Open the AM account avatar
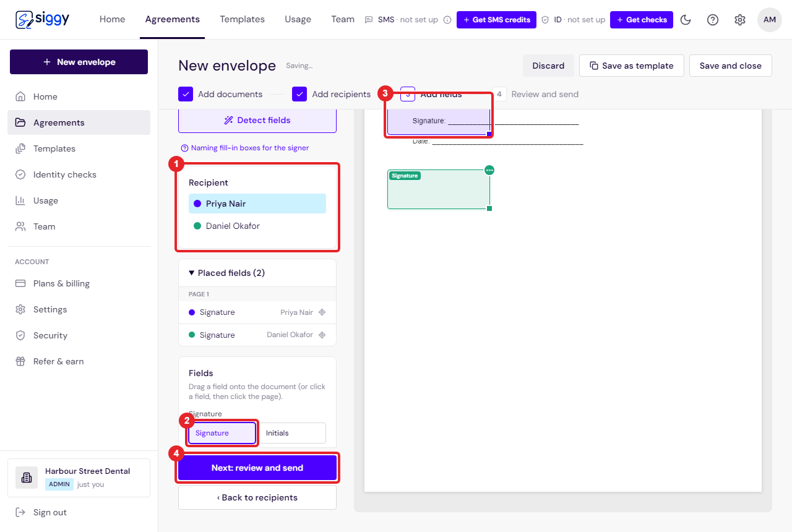 tap(770, 20)
